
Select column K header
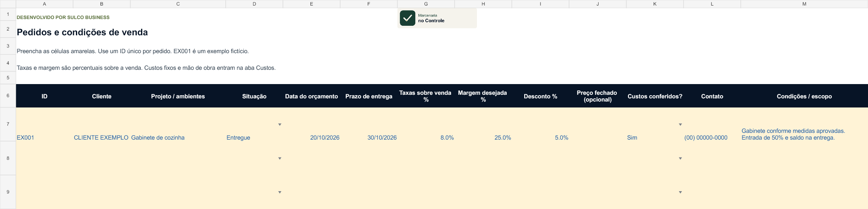coord(655,4)
